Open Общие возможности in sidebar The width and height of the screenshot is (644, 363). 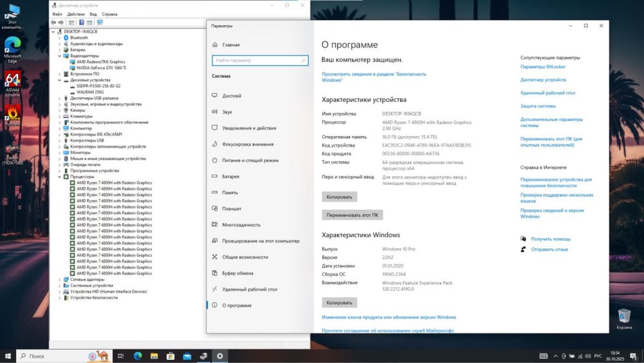pos(245,257)
